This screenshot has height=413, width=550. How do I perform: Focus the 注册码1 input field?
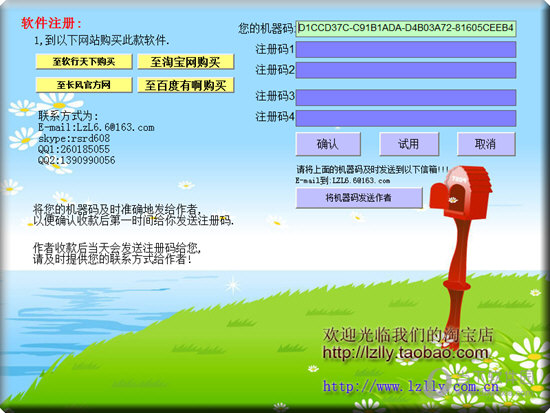[x=406, y=49]
